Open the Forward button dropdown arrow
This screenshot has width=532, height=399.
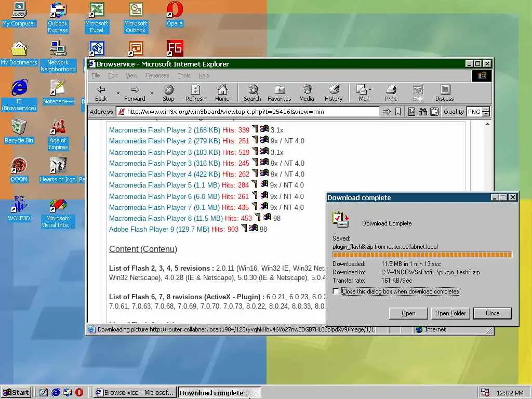[x=151, y=94]
